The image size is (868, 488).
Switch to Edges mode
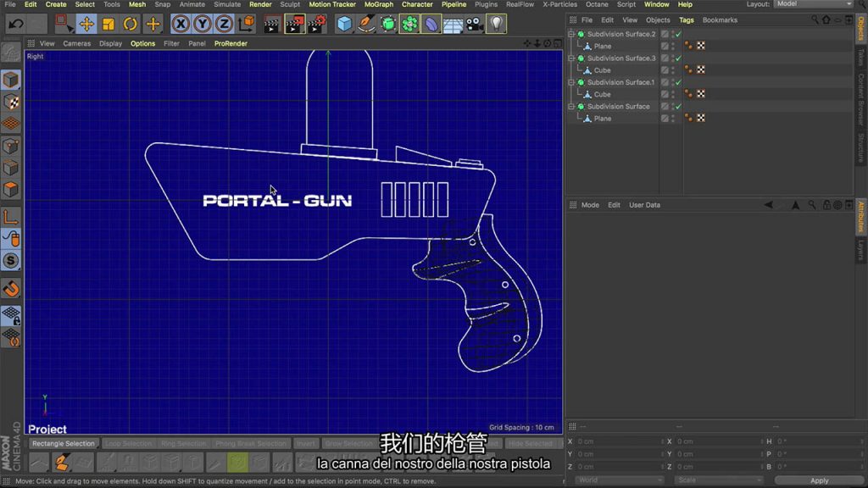coord(10,168)
